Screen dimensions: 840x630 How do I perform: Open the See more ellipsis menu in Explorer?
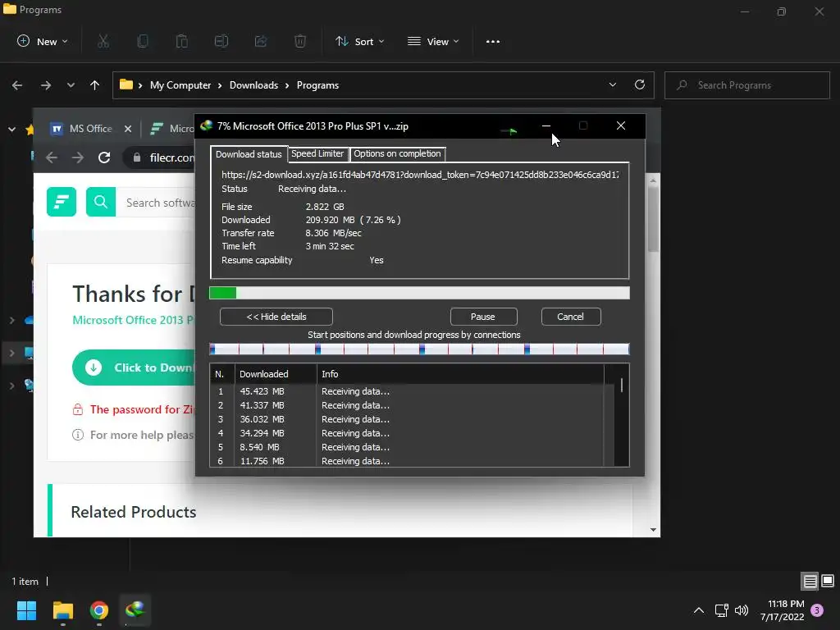pyautogui.click(x=493, y=41)
